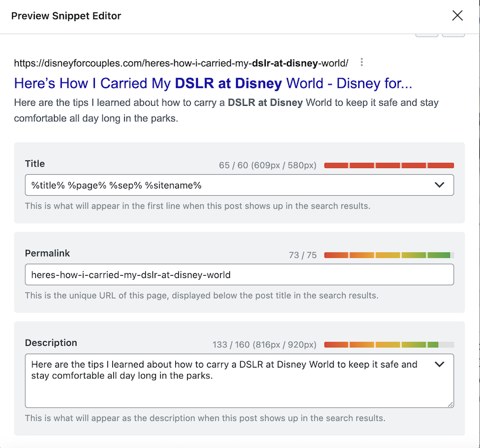
Task: Click the red Title length indicator bar
Action: tap(389, 165)
